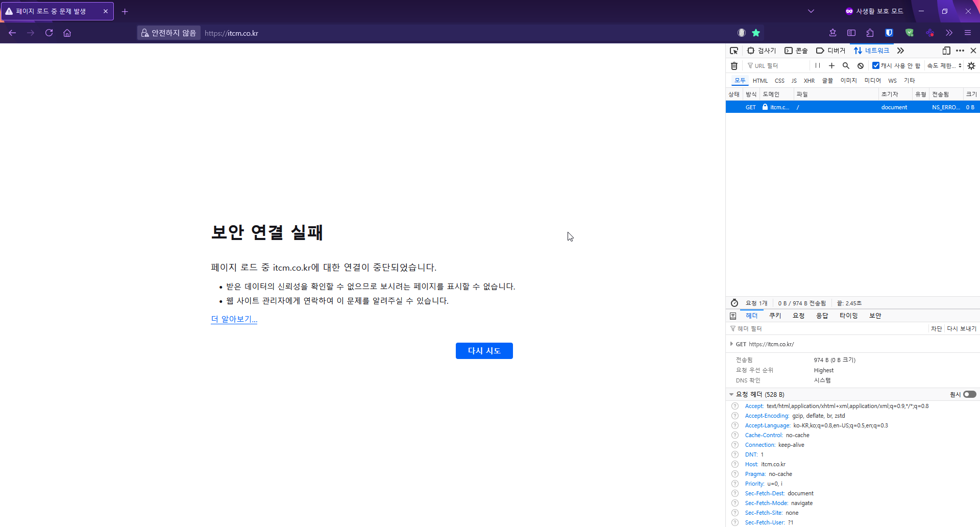
Task: Toggle the network details sidebar icon
Action: pos(733,316)
